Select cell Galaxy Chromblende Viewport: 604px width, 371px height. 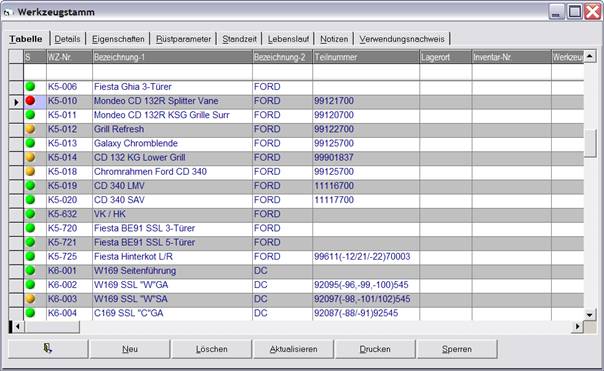[172, 143]
